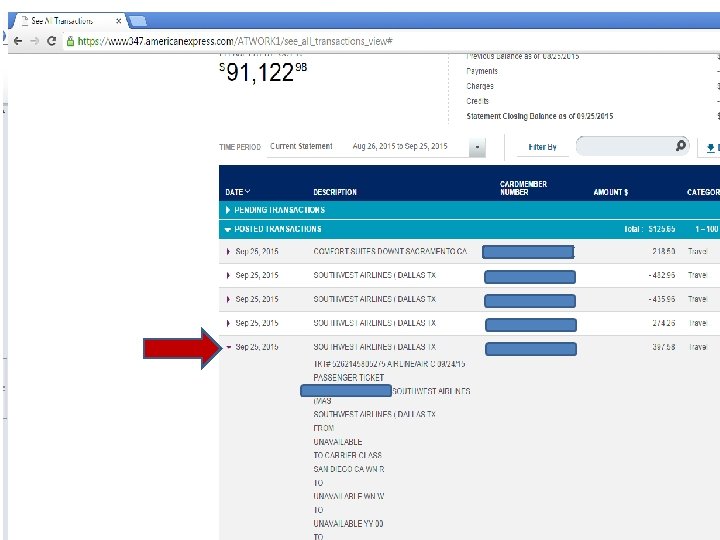Click the browser Back arrow
This screenshot has width=720, height=540.
18,41
